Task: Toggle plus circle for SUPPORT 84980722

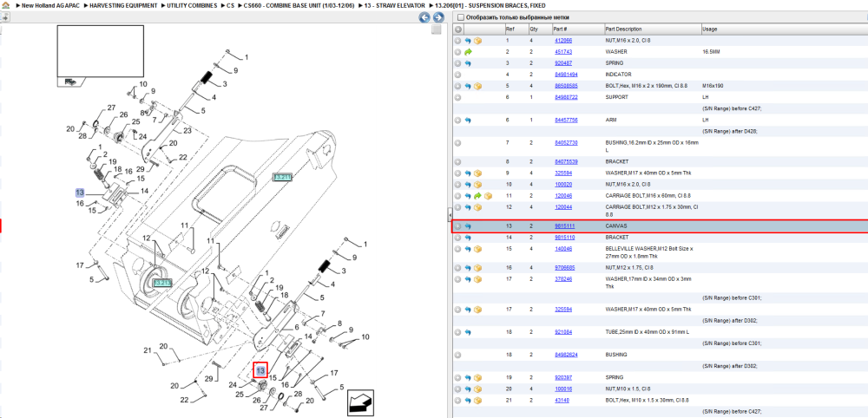Action: tap(457, 97)
